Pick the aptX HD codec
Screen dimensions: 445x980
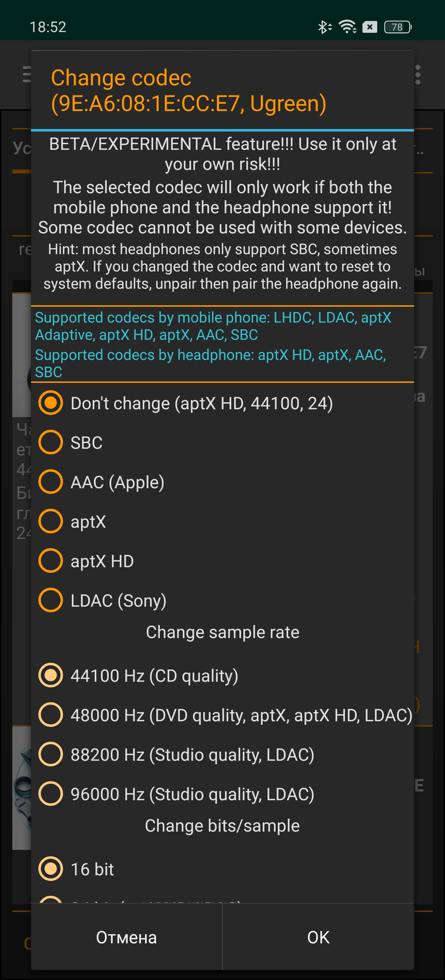pyautogui.click(x=51, y=561)
